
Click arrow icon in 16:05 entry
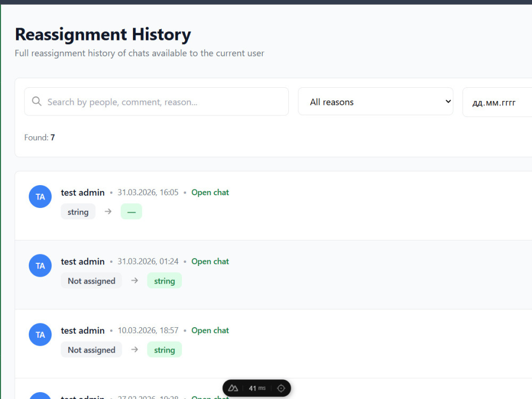pyautogui.click(x=108, y=211)
